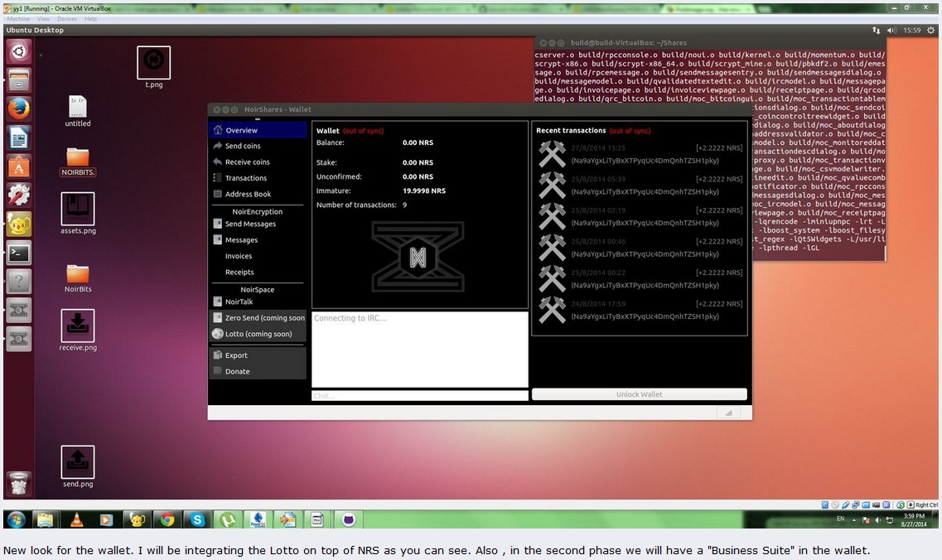Image resolution: width=942 pixels, height=560 pixels.
Task: Select Zero Send (coming soon) entry
Action: (258, 318)
